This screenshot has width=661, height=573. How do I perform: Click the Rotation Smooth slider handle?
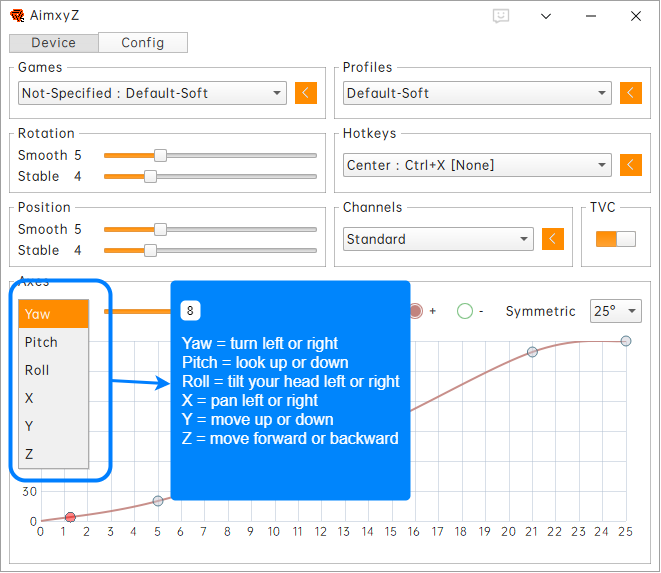coord(160,155)
